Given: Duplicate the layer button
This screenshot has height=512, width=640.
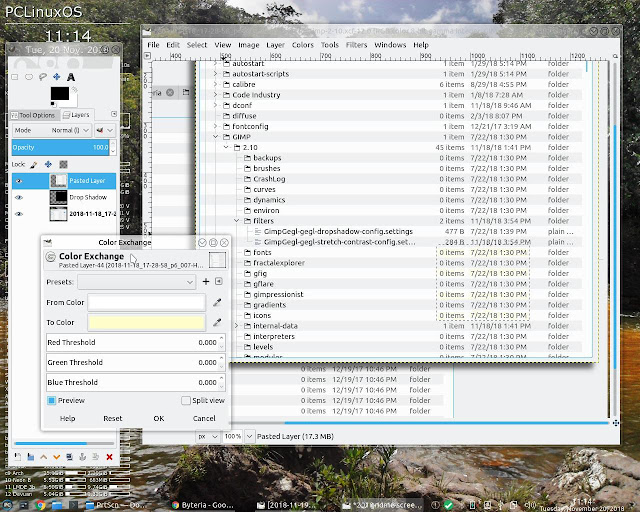Looking at the screenshot, I should point(69,457).
